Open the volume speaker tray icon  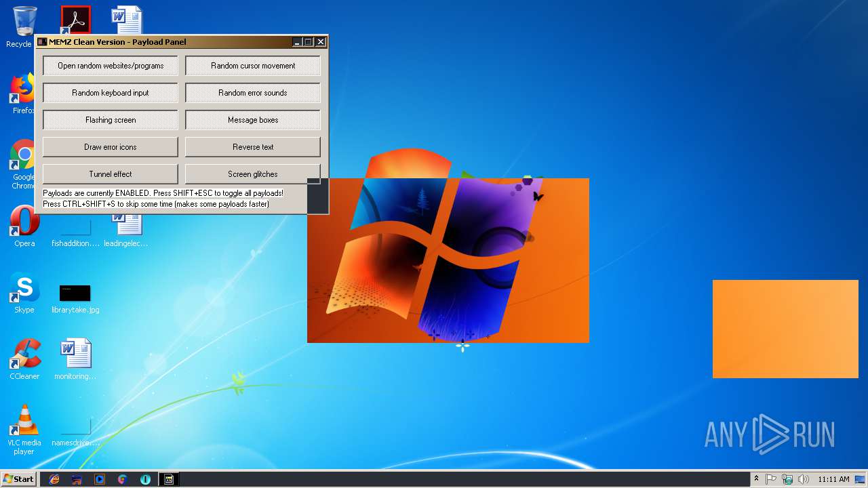803,479
